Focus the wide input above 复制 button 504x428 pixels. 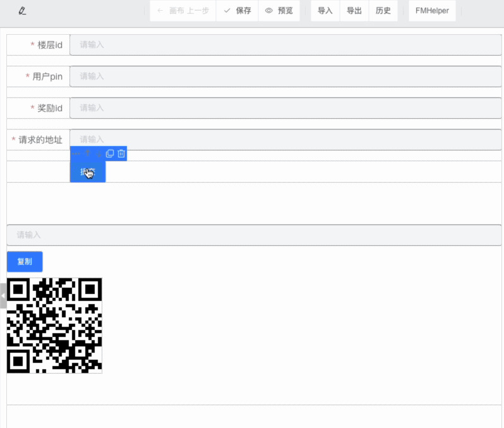click(254, 235)
